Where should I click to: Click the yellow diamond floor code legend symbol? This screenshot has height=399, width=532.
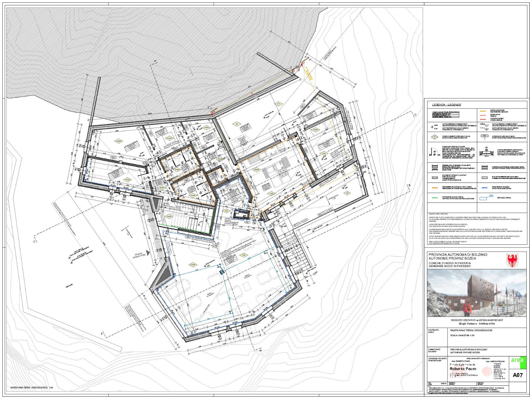pyautogui.click(x=435, y=137)
